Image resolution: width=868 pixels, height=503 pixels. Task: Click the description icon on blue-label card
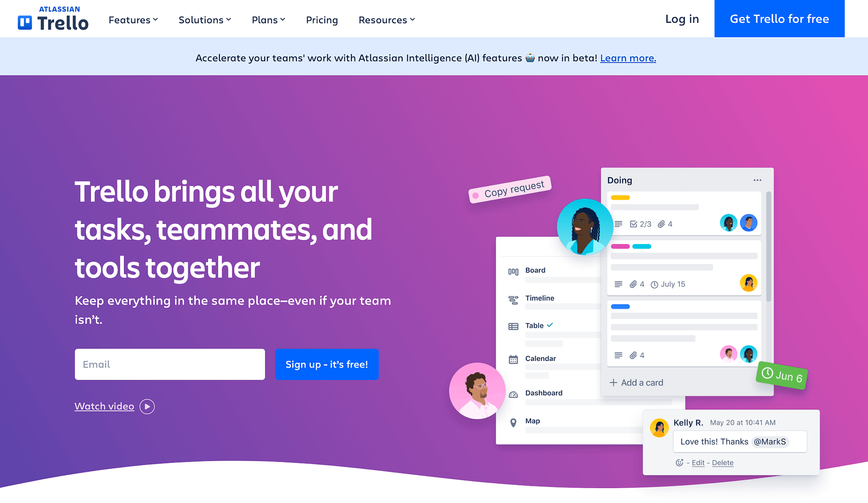[618, 355]
